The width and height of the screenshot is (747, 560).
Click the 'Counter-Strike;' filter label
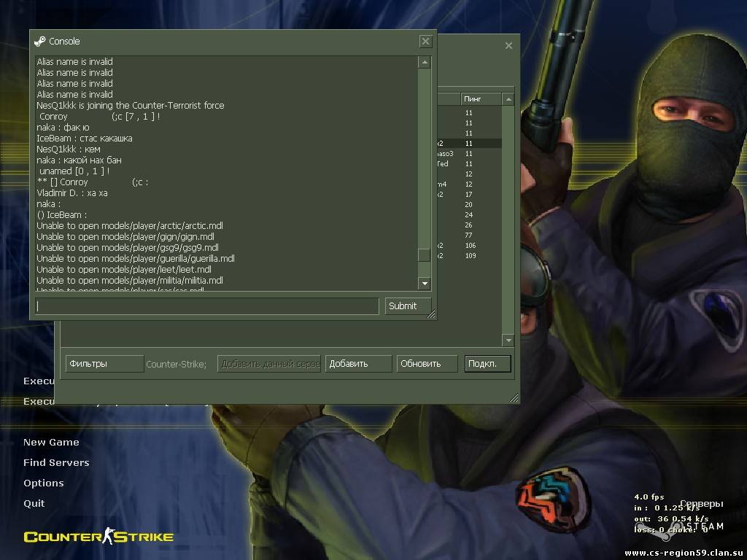coord(177,365)
